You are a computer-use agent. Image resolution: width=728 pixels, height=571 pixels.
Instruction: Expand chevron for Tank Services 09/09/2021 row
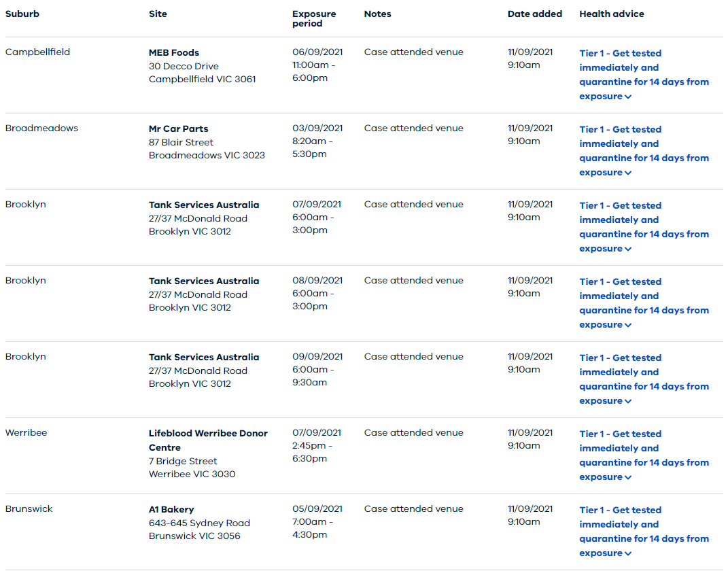(628, 401)
